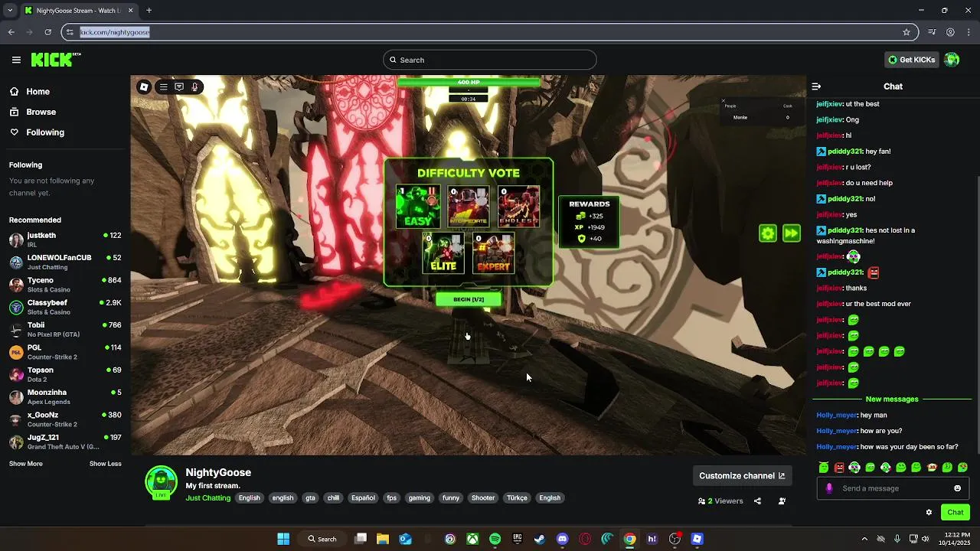Open chat settings gear icon
Image resolution: width=980 pixels, height=551 pixels.
pos(929,513)
